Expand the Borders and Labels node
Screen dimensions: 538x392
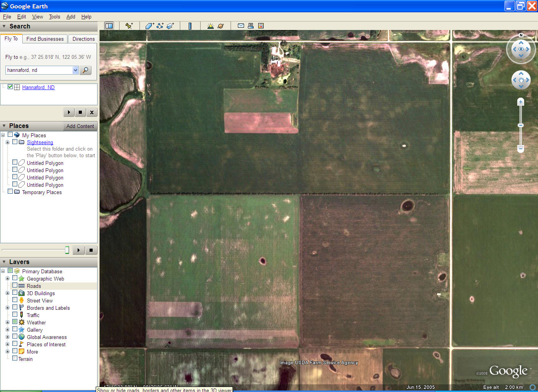(x=7, y=308)
